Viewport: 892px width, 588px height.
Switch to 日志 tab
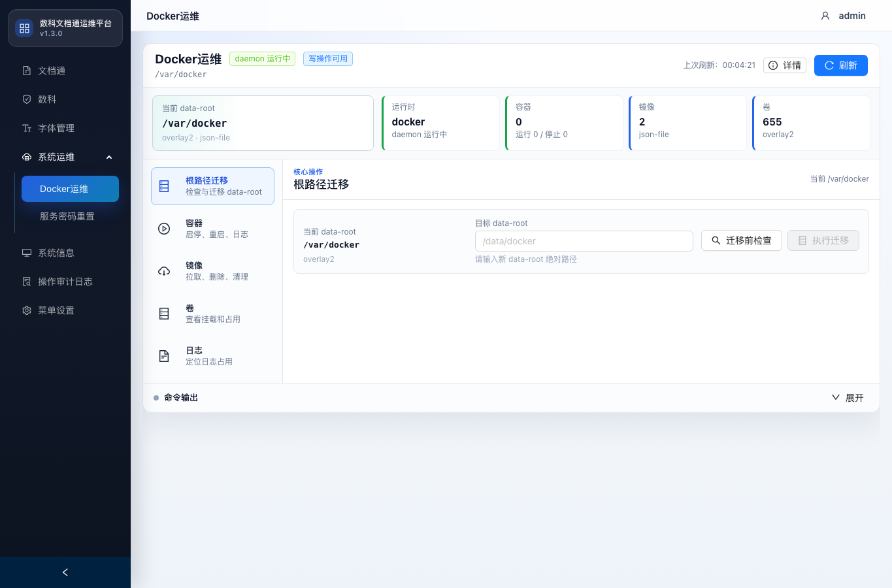[212, 356]
